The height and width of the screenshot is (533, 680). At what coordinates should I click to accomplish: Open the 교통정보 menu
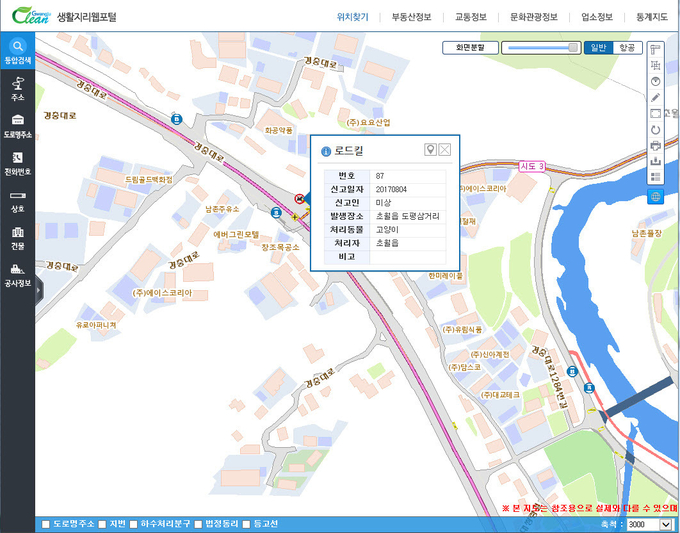[x=471, y=17]
